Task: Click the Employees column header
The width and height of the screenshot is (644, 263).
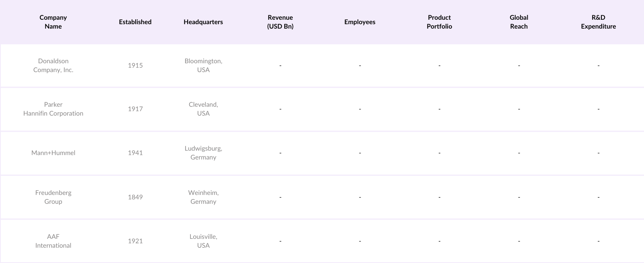Action: click(x=360, y=22)
